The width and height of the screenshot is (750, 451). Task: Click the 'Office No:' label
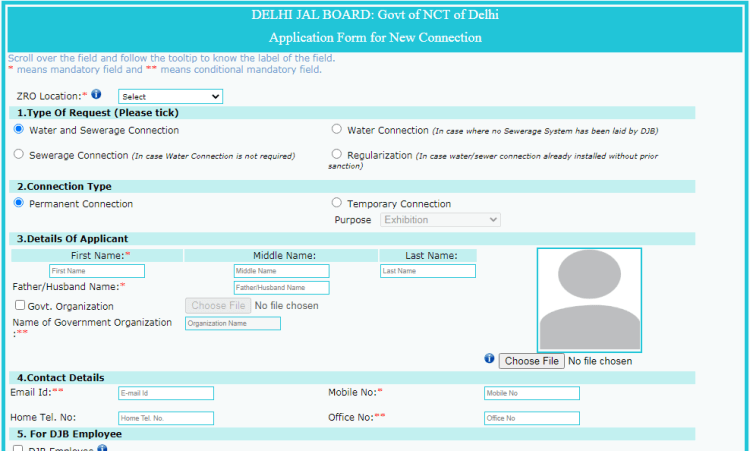[351, 418]
